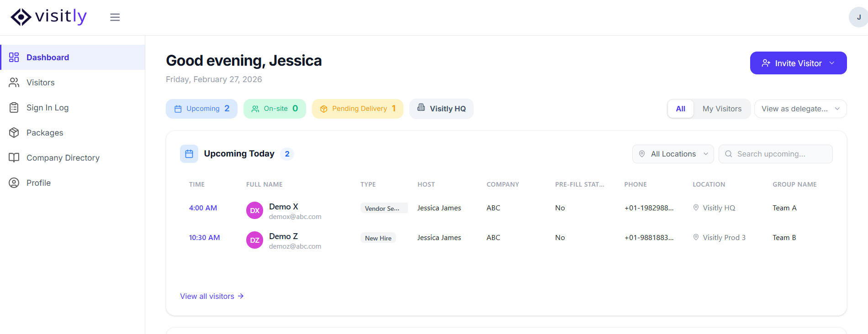The height and width of the screenshot is (334, 868).
Task: Click the Company Directory book icon
Action: coord(14,157)
